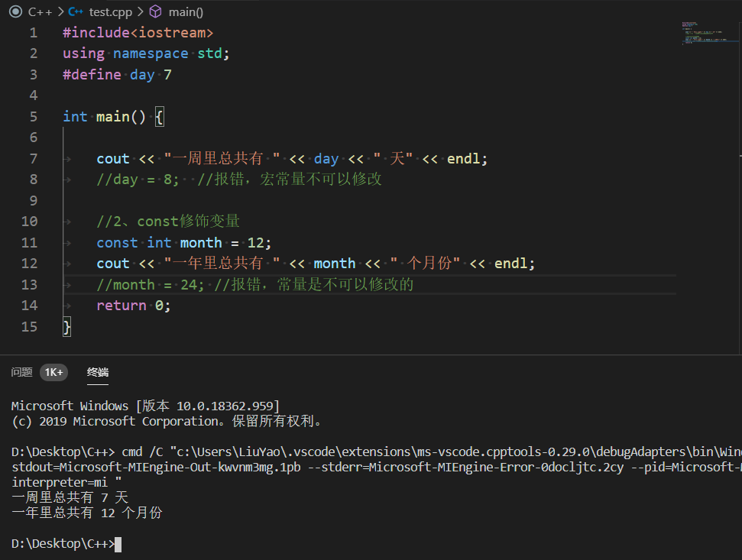Click line number 15 in the gutter
This screenshot has width=742, height=560.
(x=29, y=326)
